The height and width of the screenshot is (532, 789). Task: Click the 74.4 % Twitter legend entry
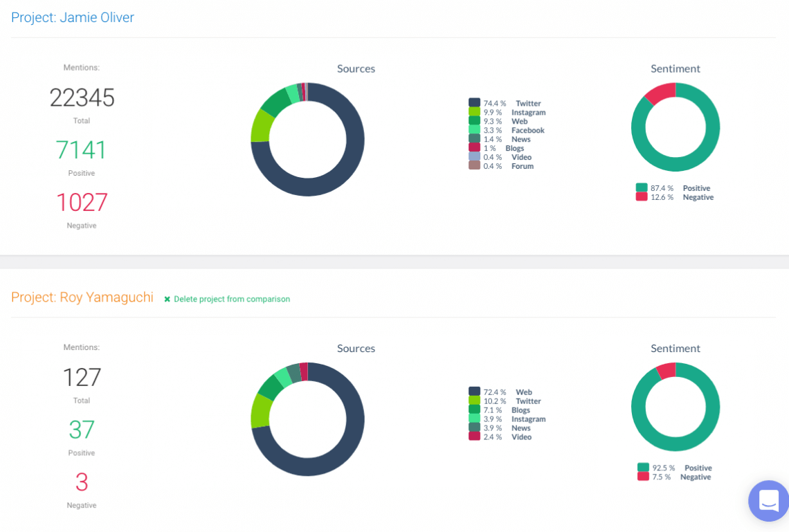(505, 103)
